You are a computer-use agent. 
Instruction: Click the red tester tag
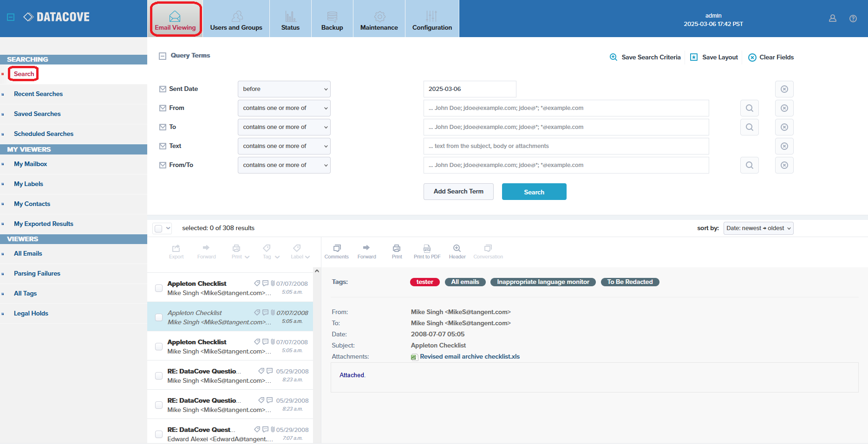pos(425,282)
